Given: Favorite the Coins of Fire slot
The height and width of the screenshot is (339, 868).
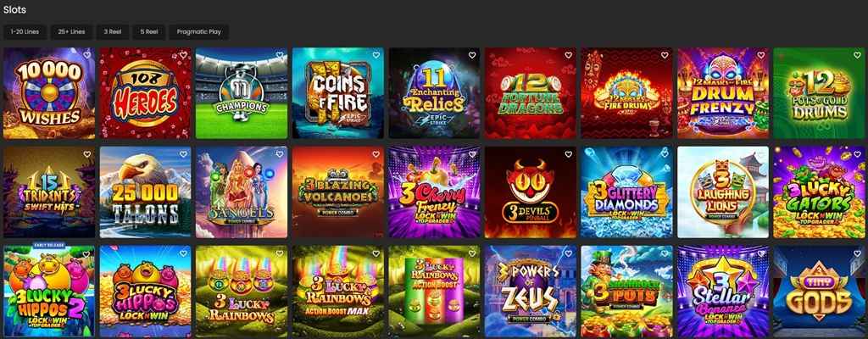Looking at the screenshot, I should (x=376, y=55).
